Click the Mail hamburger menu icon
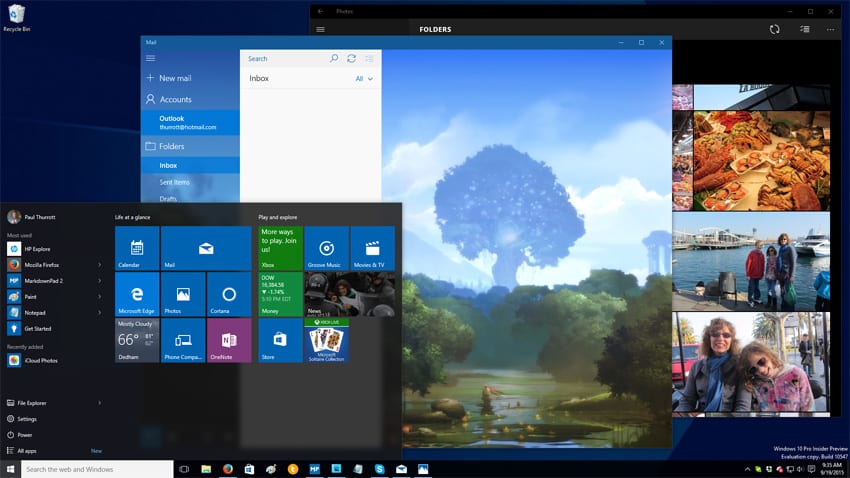 pos(151,58)
